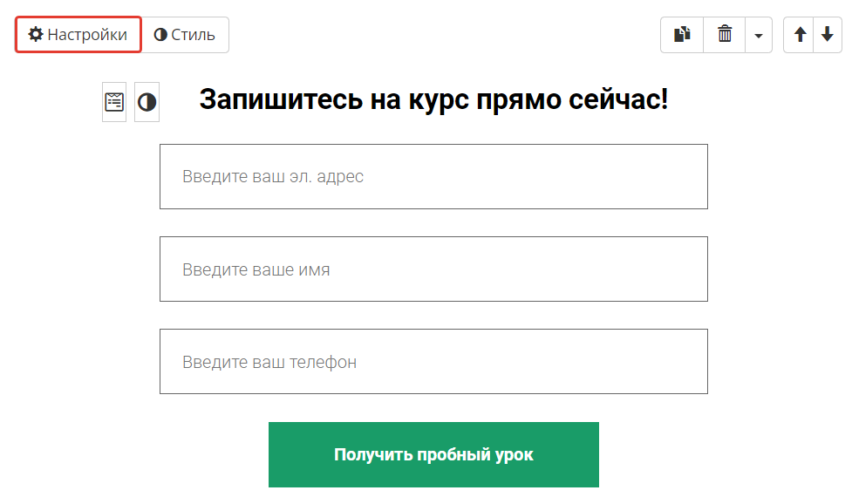The width and height of the screenshot is (852, 504).
Task: Toggle style editing with the contrast icon
Action: pos(147,101)
